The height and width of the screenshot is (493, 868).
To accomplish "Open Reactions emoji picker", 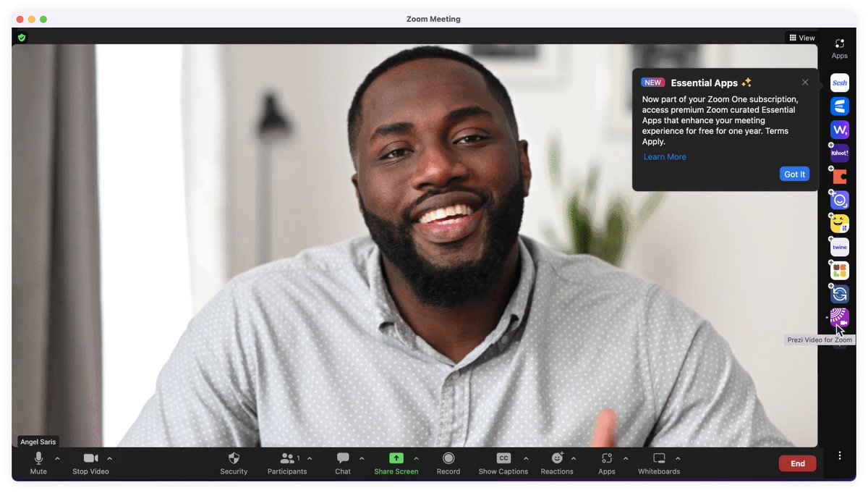I will 557,463.
